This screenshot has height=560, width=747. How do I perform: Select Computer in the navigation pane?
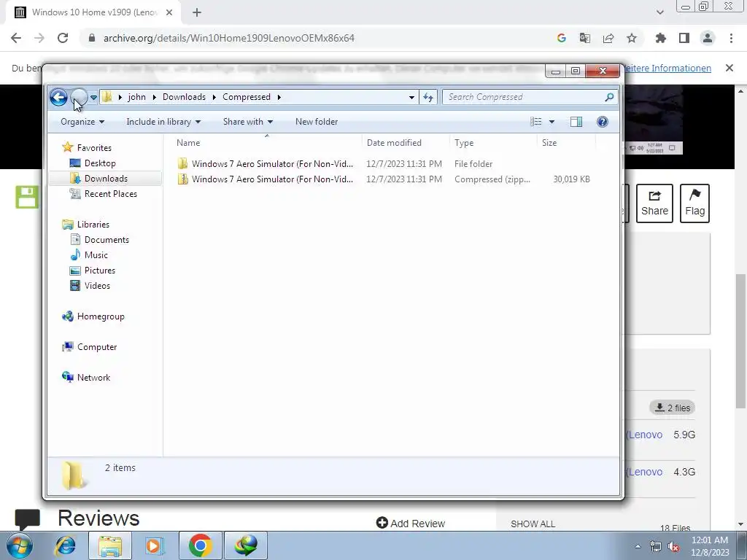(97, 346)
